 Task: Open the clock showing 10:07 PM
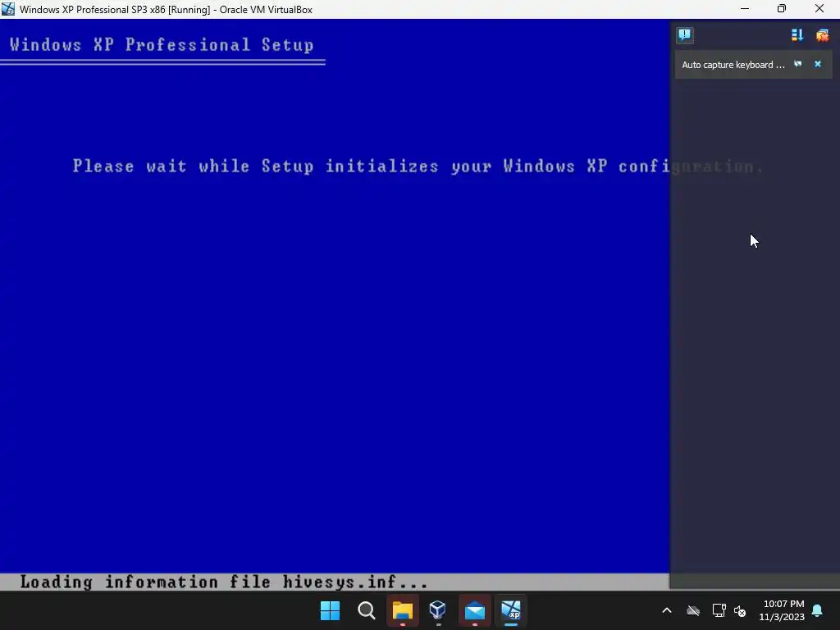pyautogui.click(x=782, y=610)
